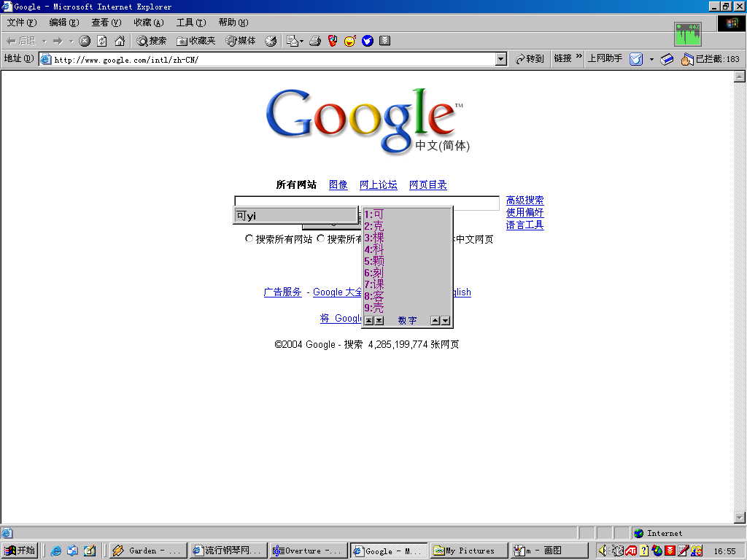
Task: Click IME candidate page-down arrow at right
Action: 446,321
